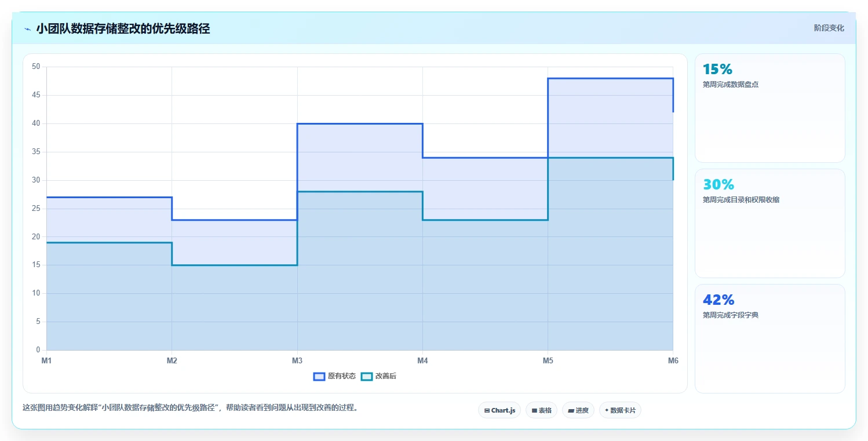Toggle the 原有状态 legend entry

coord(334,376)
